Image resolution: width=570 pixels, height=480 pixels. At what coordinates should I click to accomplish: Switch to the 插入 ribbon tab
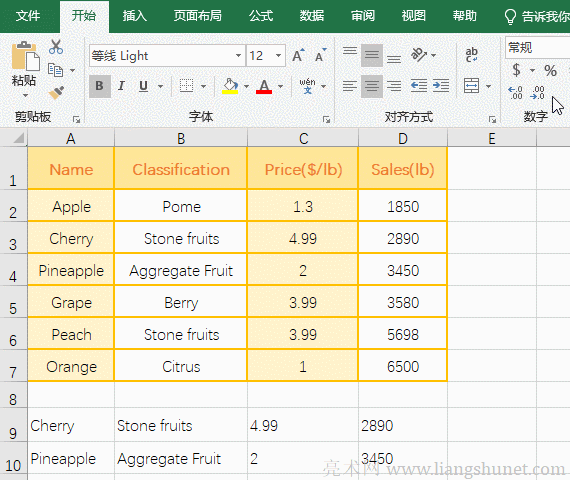134,16
